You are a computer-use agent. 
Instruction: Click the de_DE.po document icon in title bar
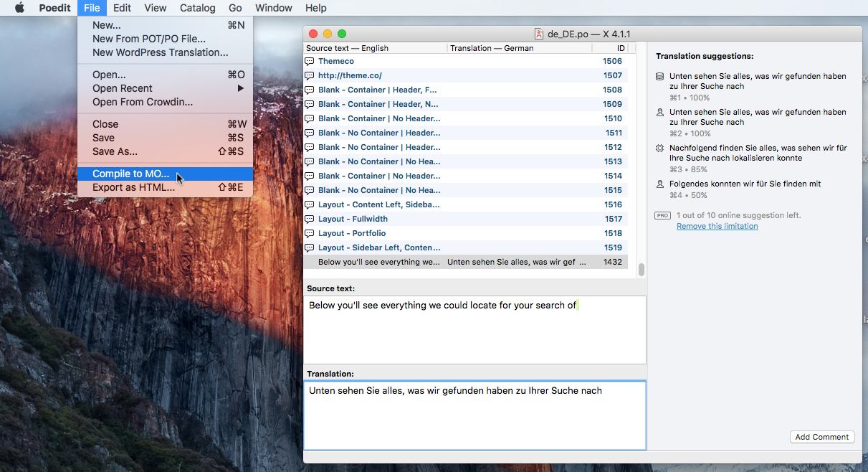click(539, 34)
